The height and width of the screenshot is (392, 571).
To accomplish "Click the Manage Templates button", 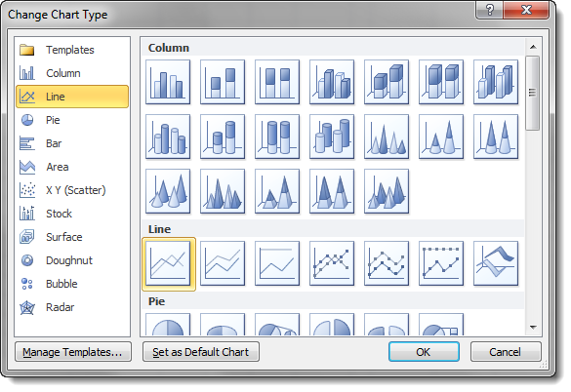I will [73, 352].
